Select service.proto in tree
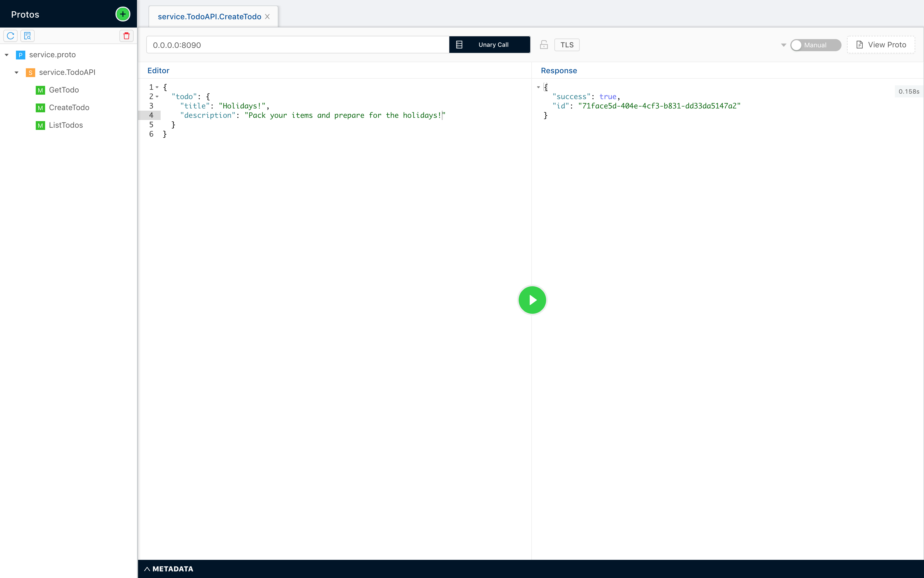 coord(52,55)
